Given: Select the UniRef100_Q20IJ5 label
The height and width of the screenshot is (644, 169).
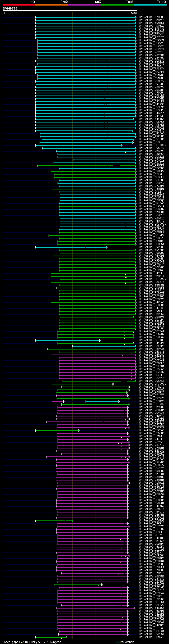Looking at the screenshot, I should tap(152, 131).
